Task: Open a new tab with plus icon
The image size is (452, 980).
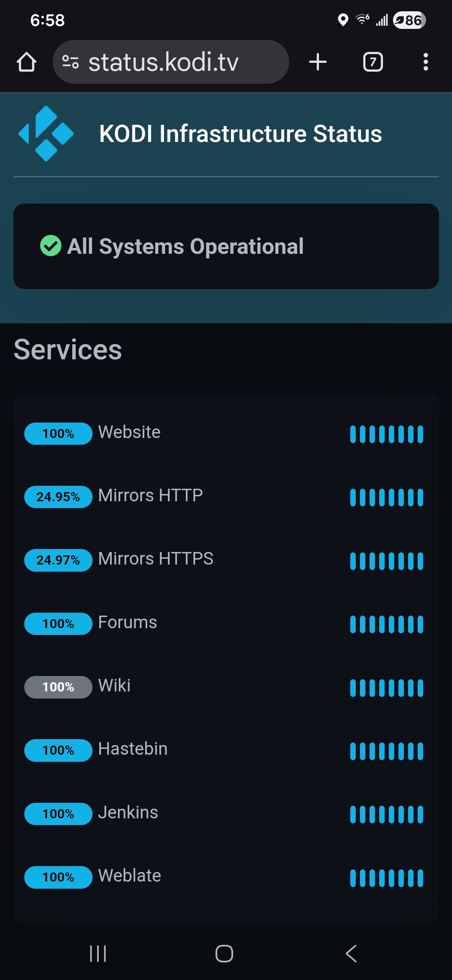Action: pyautogui.click(x=318, y=62)
